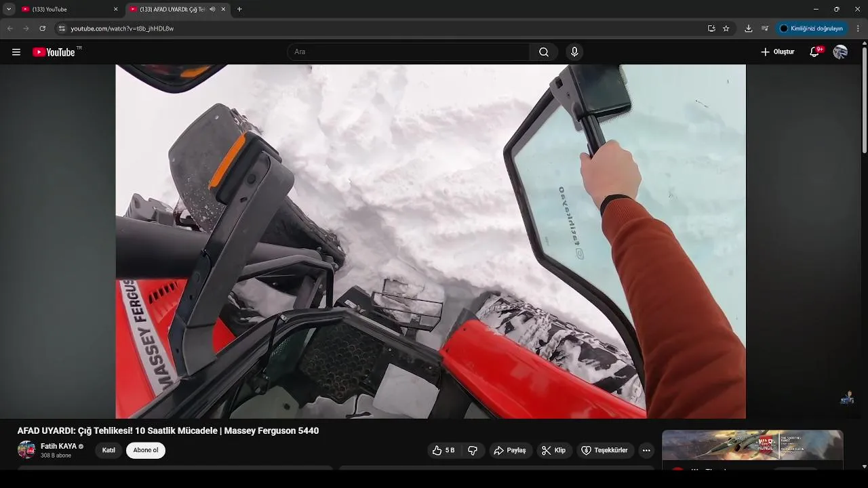Image resolution: width=868 pixels, height=488 pixels.
Task: Go back to previous page
Action: 10,28
